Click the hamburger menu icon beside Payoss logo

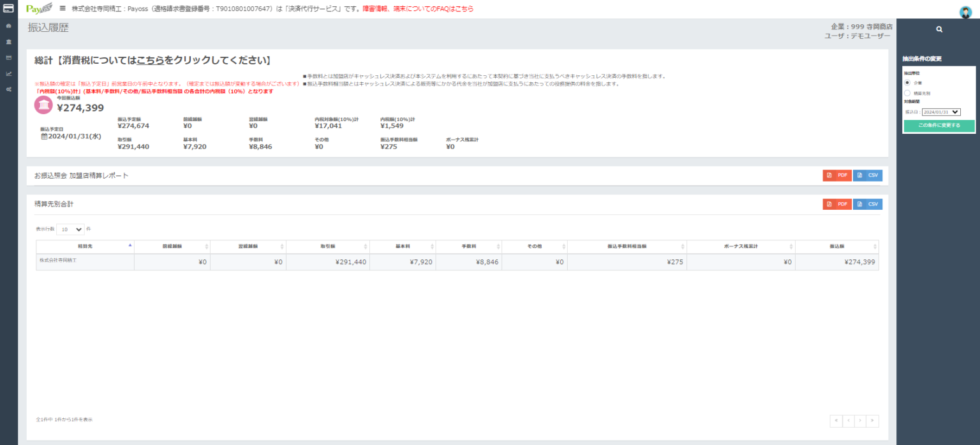click(63, 8)
